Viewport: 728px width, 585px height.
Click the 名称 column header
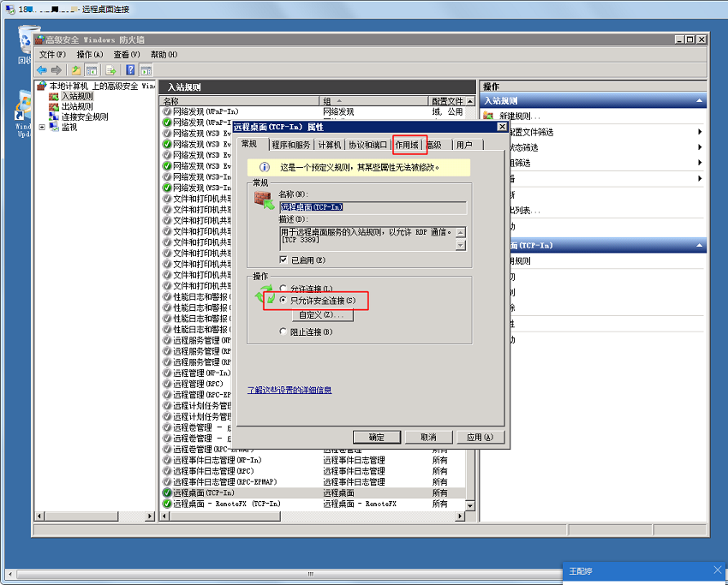tap(240, 101)
